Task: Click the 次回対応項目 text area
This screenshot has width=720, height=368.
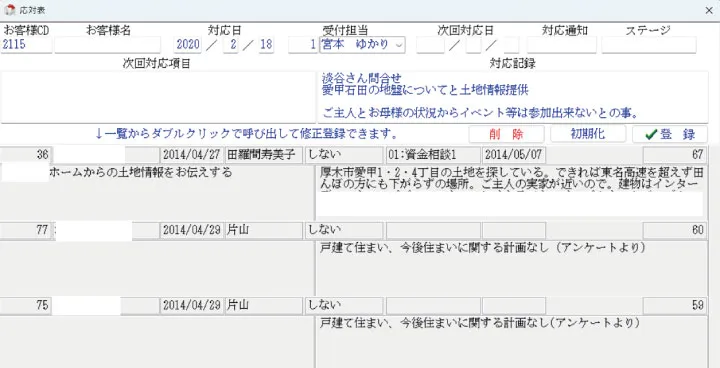Action: pyautogui.click(x=158, y=97)
